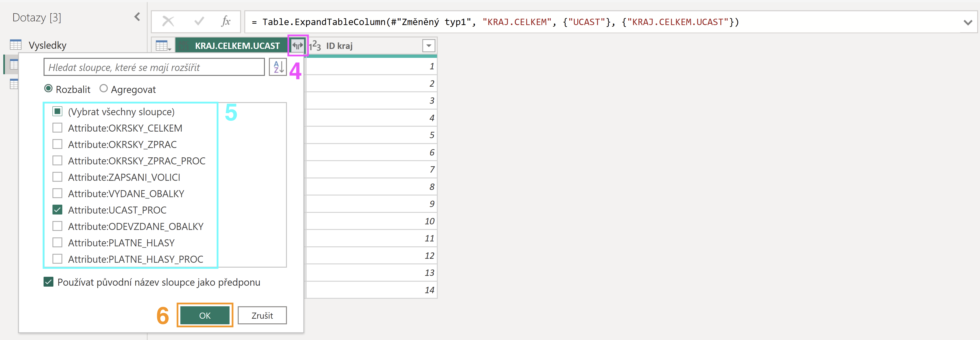Click the Zrušit button

pos(262,315)
